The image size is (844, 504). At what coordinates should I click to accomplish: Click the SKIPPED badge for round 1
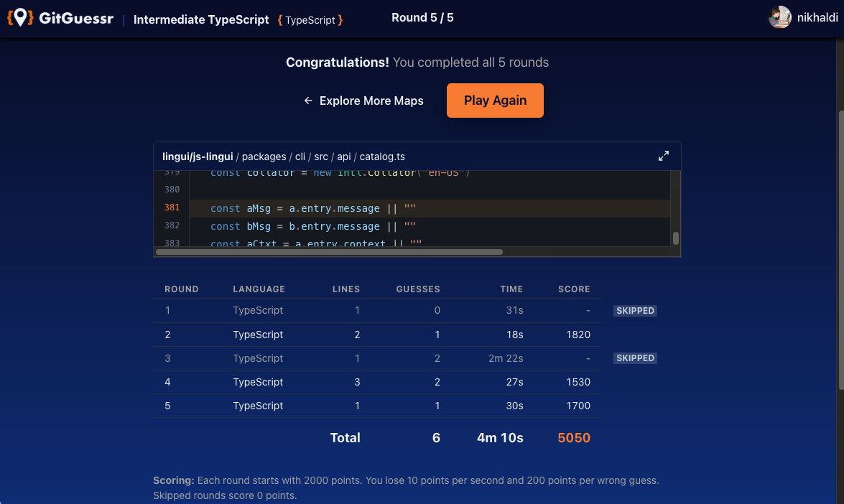(x=635, y=310)
